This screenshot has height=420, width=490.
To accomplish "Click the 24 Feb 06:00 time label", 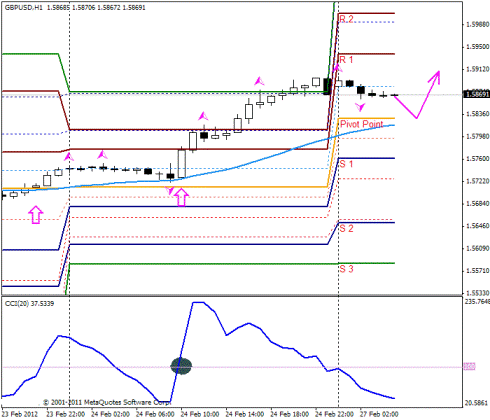I will [155, 414].
